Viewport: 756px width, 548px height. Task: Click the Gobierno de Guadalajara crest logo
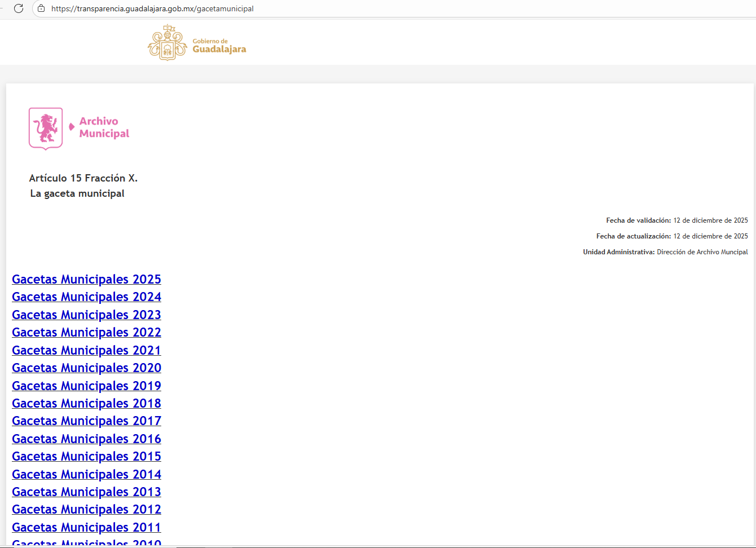pos(167,43)
